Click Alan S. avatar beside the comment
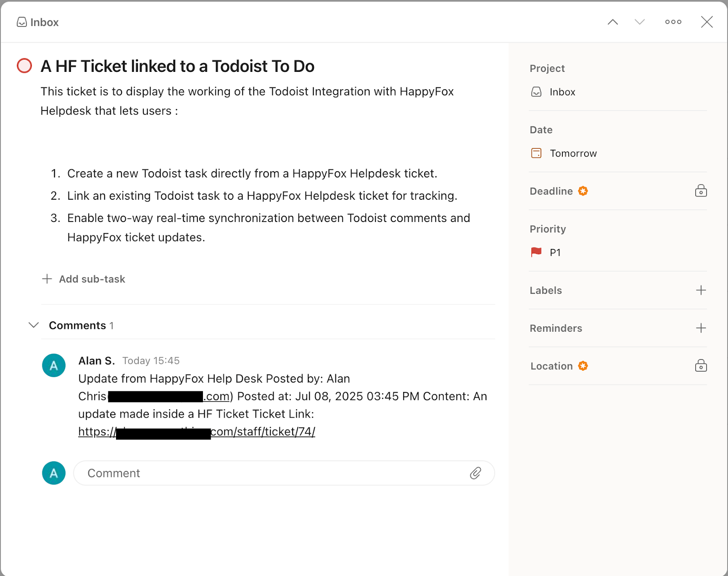This screenshot has height=576, width=728. 54,365
